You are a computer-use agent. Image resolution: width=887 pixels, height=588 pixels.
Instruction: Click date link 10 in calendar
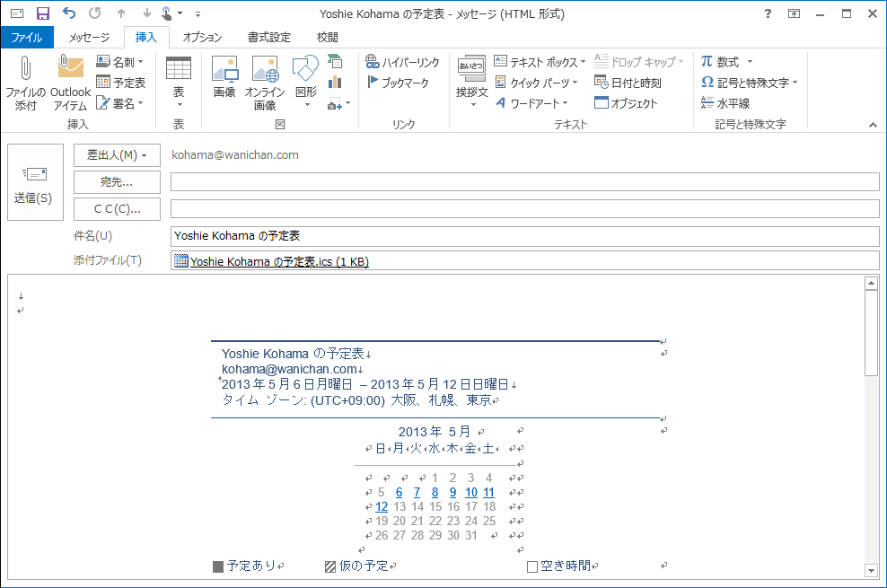[471, 493]
